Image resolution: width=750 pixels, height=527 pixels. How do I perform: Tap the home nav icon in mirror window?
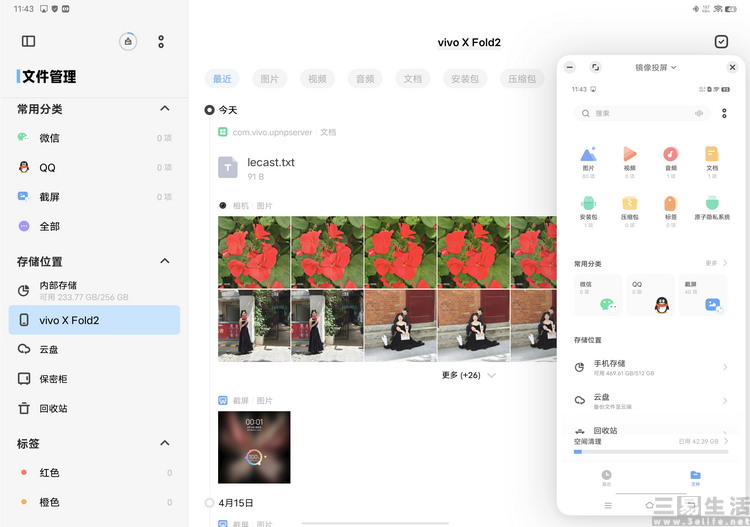tap(649, 505)
